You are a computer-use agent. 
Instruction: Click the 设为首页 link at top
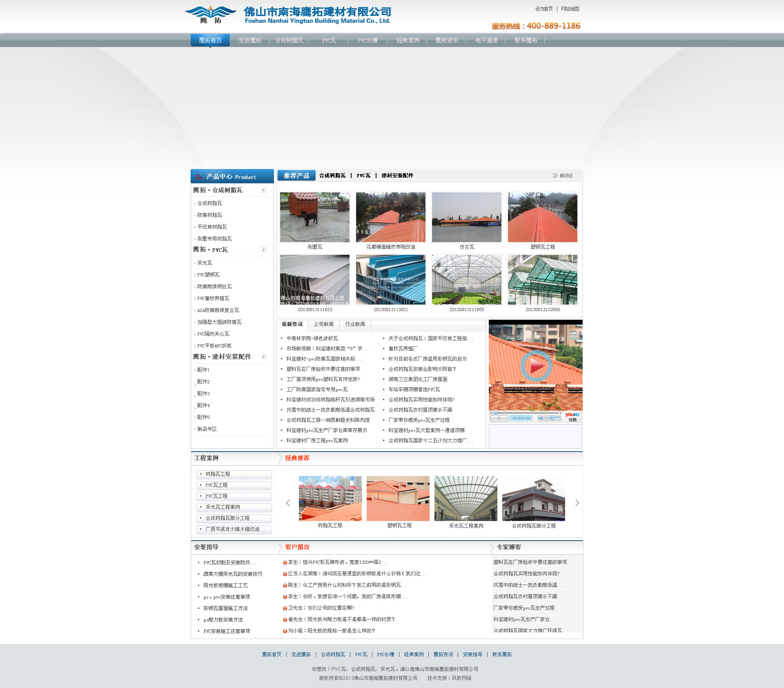(544, 9)
